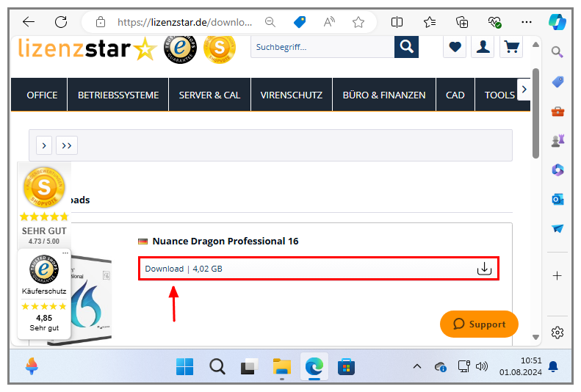Open the BÜRO & FINANZEN category
Image resolution: width=581 pixels, height=392 pixels.
coord(384,95)
